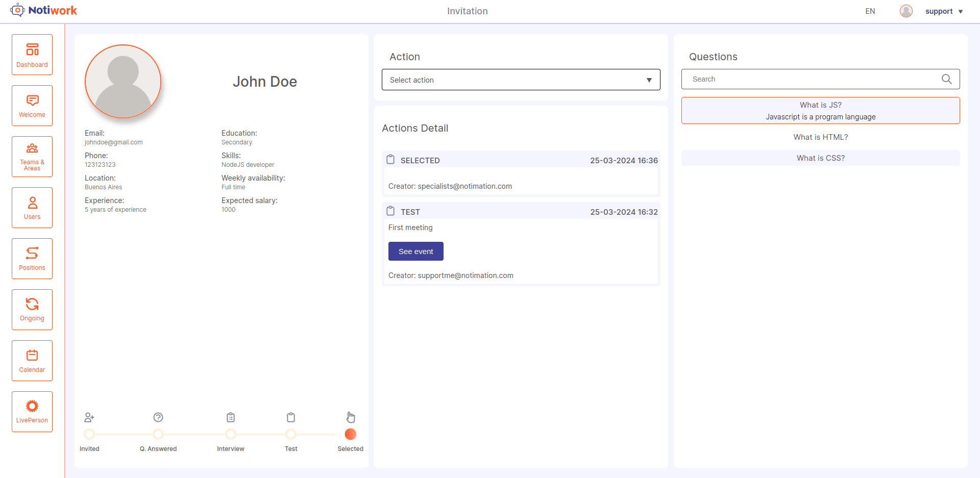Click the Q. Answered question mark icon

point(158,417)
